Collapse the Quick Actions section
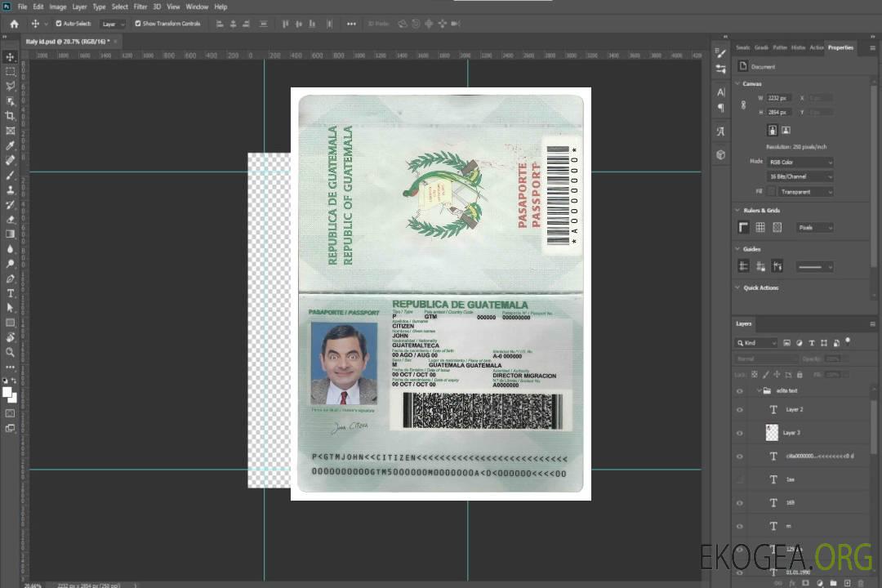Viewport: 882px width, 588px height. (x=737, y=287)
